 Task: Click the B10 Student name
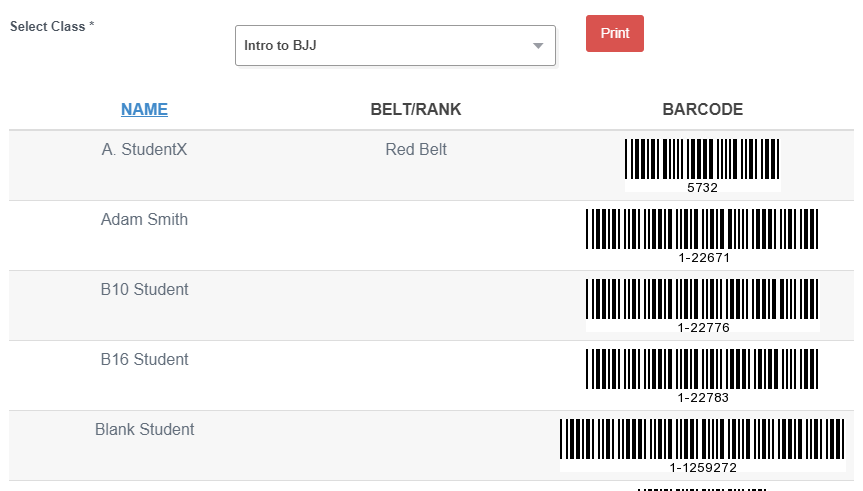pyautogui.click(x=144, y=290)
